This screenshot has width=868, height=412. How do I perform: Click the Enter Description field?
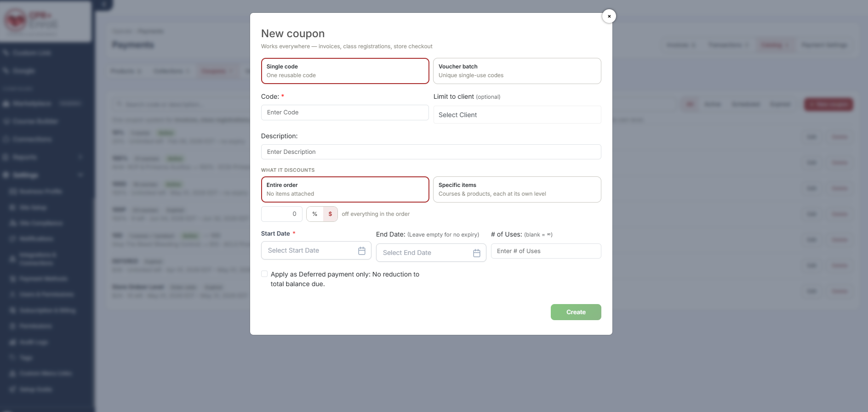431,152
